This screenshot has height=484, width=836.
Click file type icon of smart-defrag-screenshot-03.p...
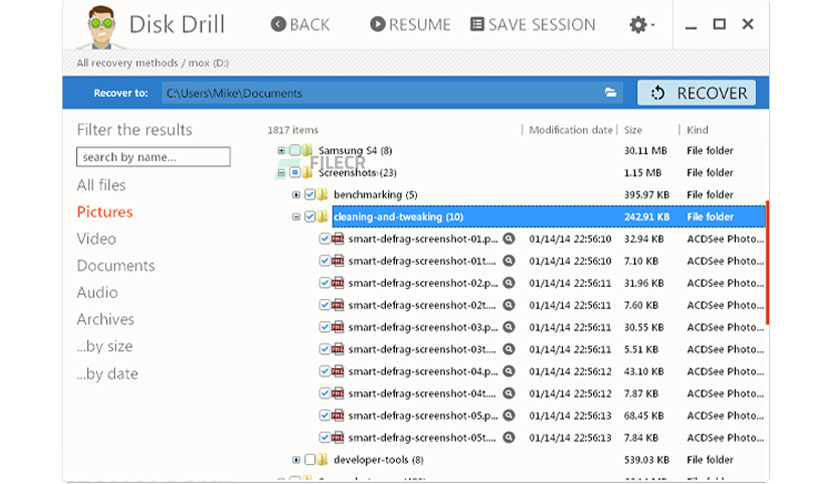click(x=338, y=327)
